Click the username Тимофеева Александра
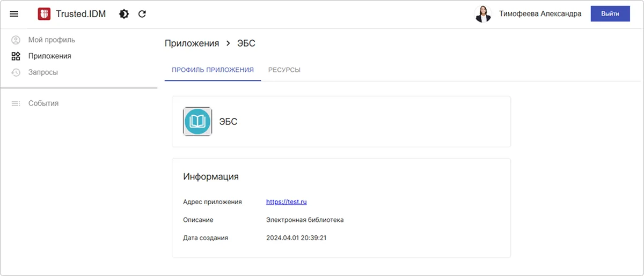 pyautogui.click(x=540, y=14)
